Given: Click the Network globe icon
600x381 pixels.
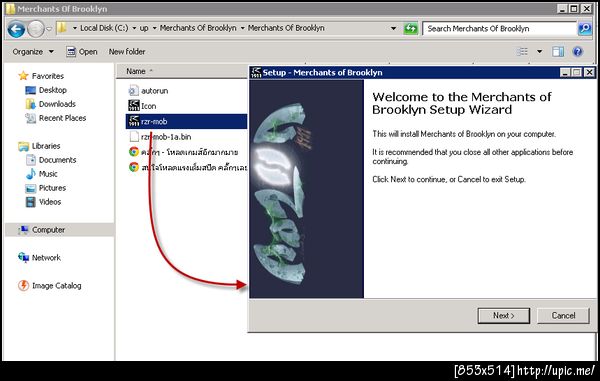Looking at the screenshot, I should tap(23, 258).
